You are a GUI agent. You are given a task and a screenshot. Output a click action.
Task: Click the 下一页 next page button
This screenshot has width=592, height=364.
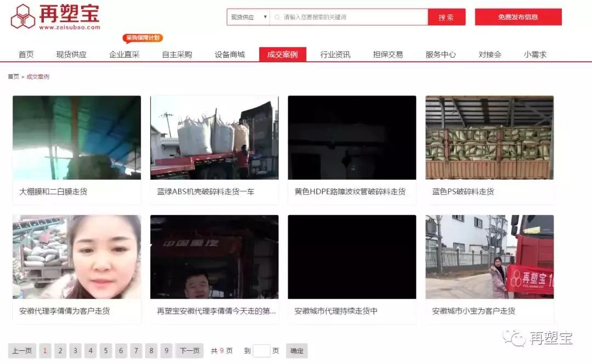click(189, 350)
